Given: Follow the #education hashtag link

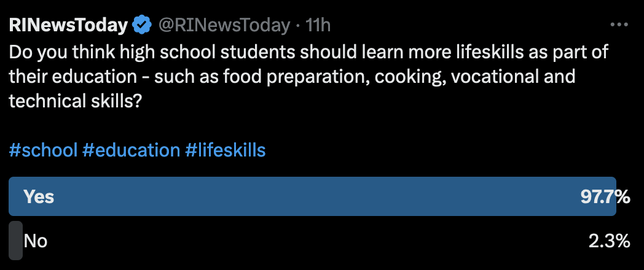Looking at the screenshot, I should [x=131, y=150].
